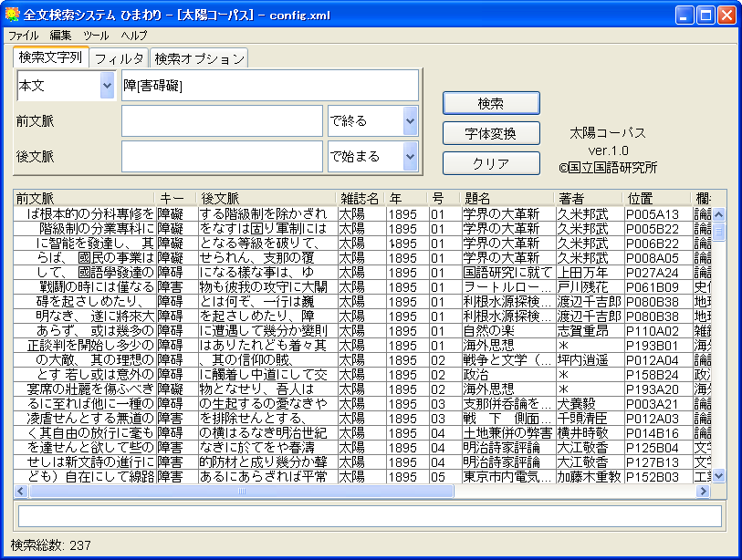
Task: Click the Himawari app icon in title bar
Action: point(12,15)
